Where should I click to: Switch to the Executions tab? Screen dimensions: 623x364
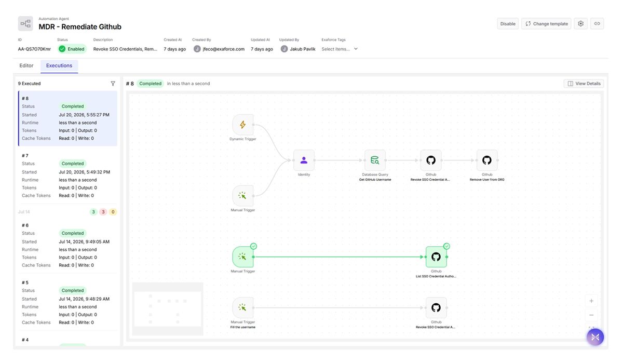pos(59,66)
